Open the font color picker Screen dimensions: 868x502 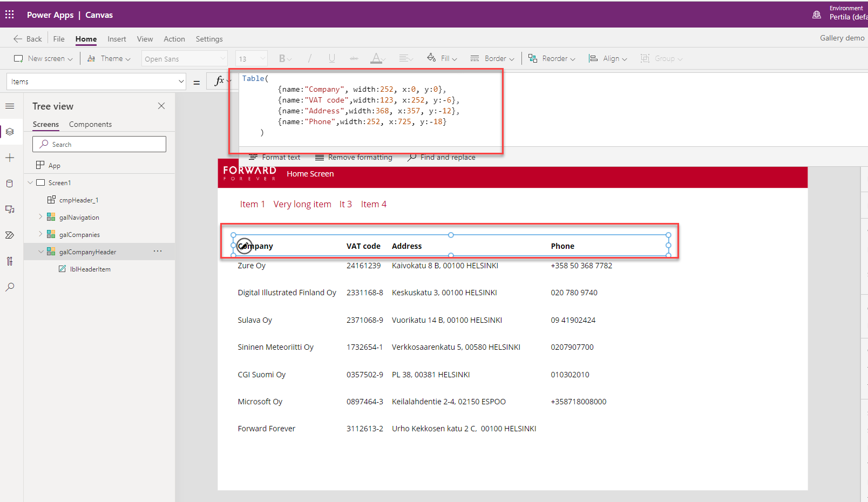(376, 58)
